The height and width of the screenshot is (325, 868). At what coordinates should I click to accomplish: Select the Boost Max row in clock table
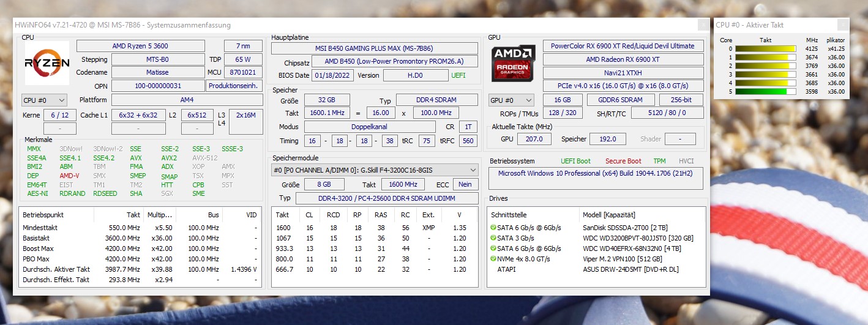(140, 248)
